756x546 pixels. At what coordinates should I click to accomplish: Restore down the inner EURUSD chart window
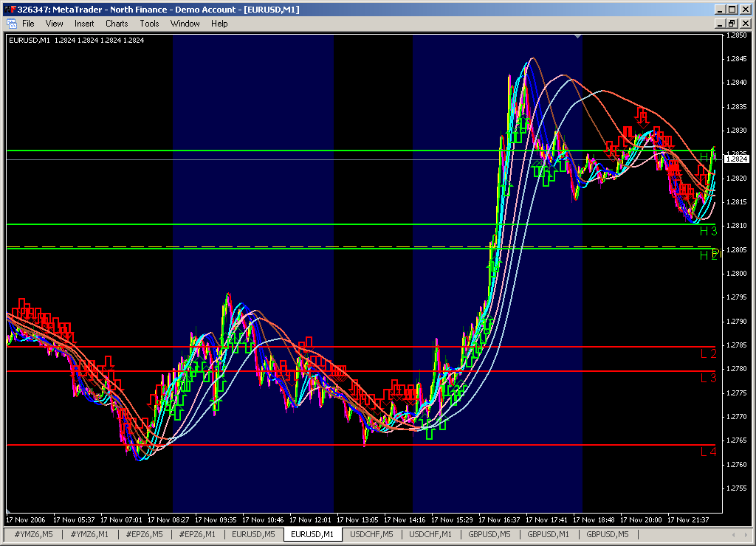click(x=732, y=24)
